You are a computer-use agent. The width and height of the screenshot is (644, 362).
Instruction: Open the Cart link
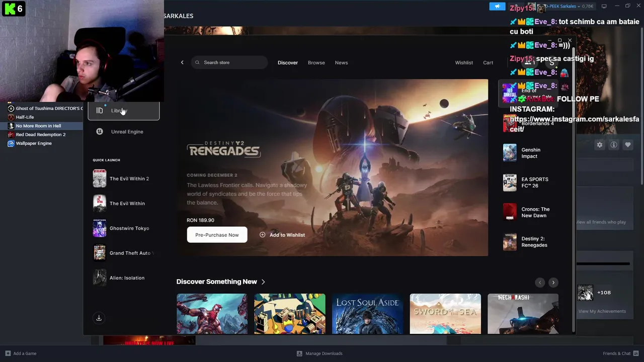click(x=488, y=63)
